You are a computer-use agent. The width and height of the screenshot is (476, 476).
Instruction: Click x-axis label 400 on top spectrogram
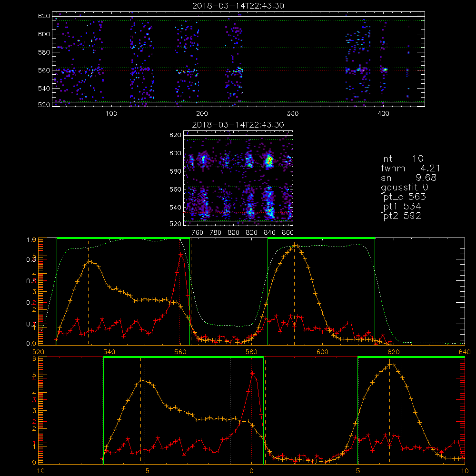[x=383, y=114]
